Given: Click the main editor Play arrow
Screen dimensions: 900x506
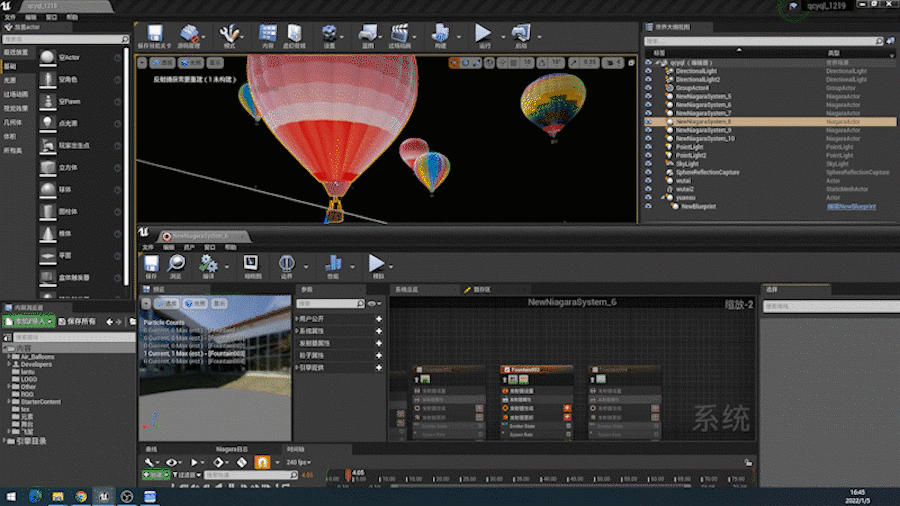Looking at the screenshot, I should (483, 33).
